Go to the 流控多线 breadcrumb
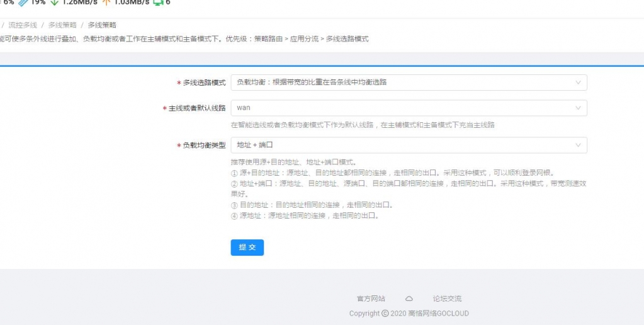 [x=23, y=25]
